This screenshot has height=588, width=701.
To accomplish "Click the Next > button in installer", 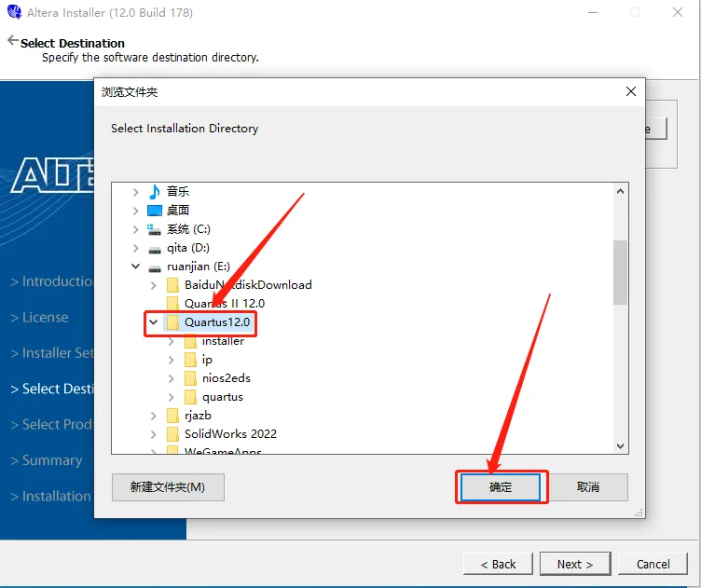I will point(575,564).
